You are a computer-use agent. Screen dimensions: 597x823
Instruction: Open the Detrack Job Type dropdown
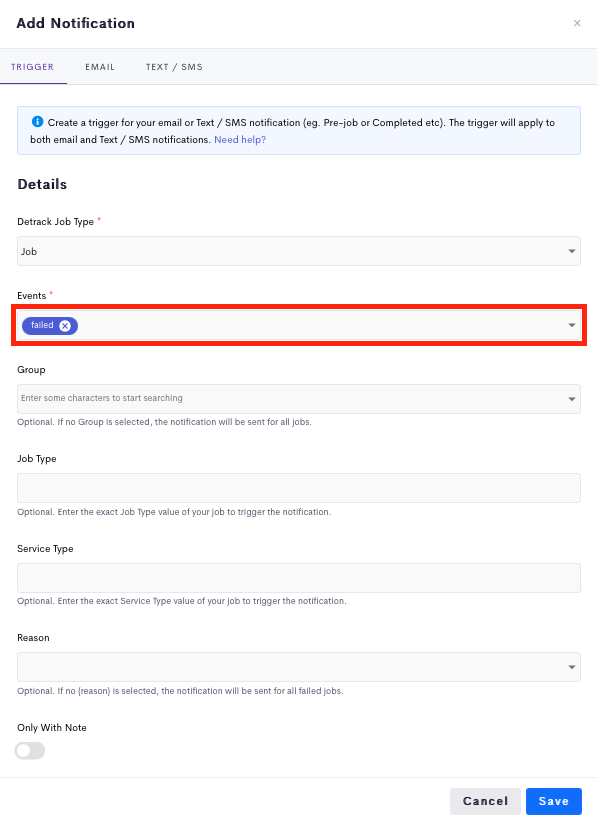pyautogui.click(x=299, y=251)
